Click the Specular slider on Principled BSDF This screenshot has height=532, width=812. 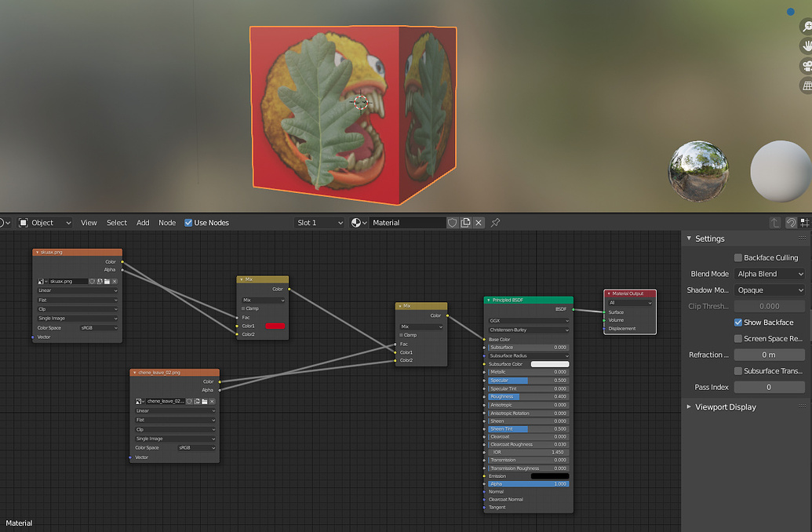click(528, 381)
